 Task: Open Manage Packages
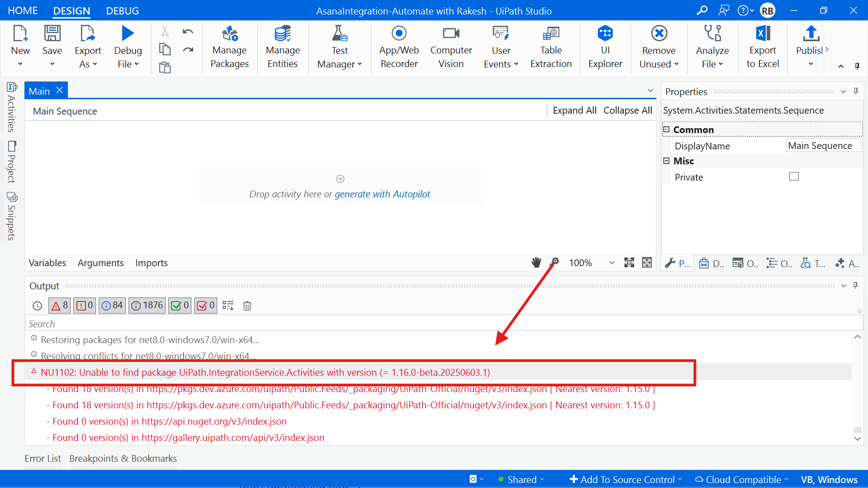[229, 47]
